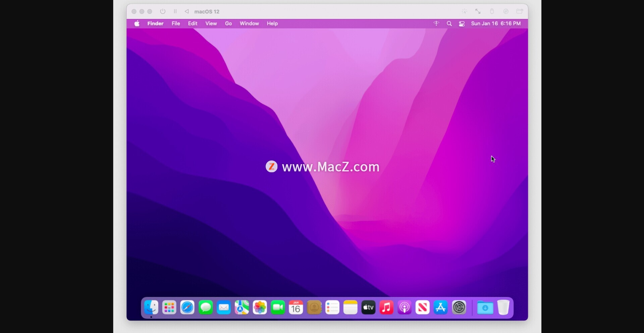The image size is (644, 333).
Task: Click the resize display arrows icon
Action: 478,11
